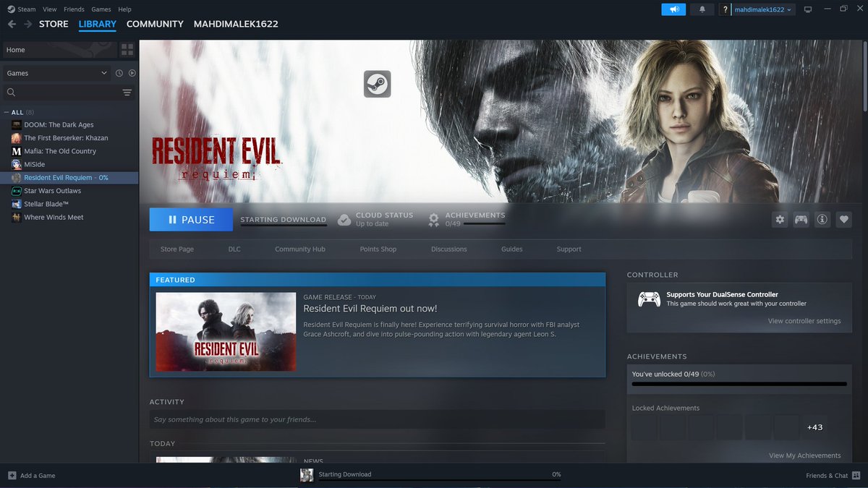Click the achievements unlocked progress bar
Viewport: 868px width, 488px height.
pos(739,384)
